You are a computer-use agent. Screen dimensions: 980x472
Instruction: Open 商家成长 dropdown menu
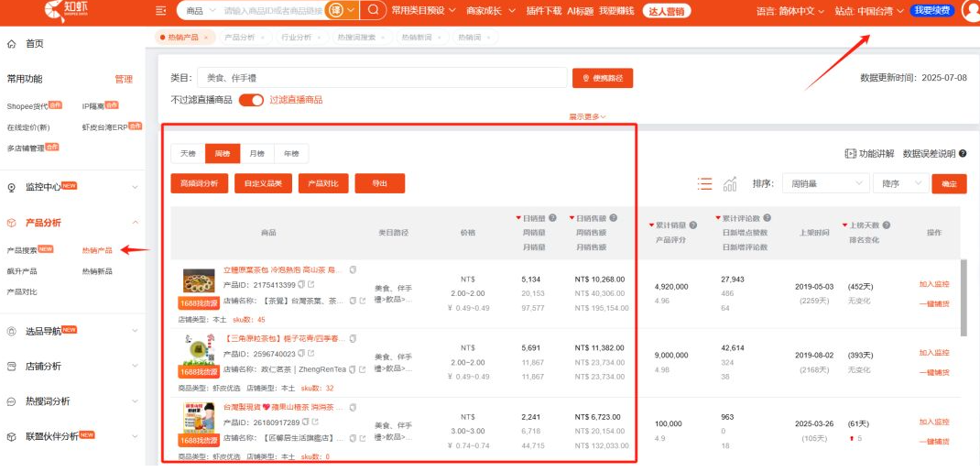click(491, 11)
